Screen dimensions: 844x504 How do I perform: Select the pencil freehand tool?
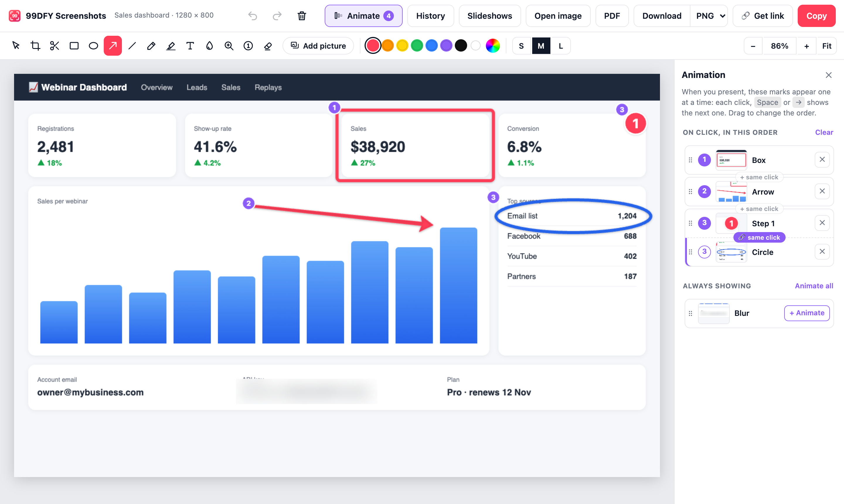point(152,45)
